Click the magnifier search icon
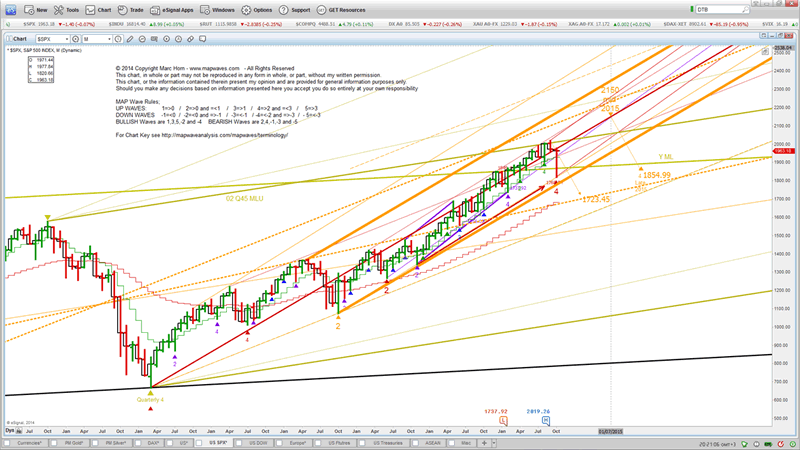The width and height of the screenshot is (800, 450). [745, 10]
